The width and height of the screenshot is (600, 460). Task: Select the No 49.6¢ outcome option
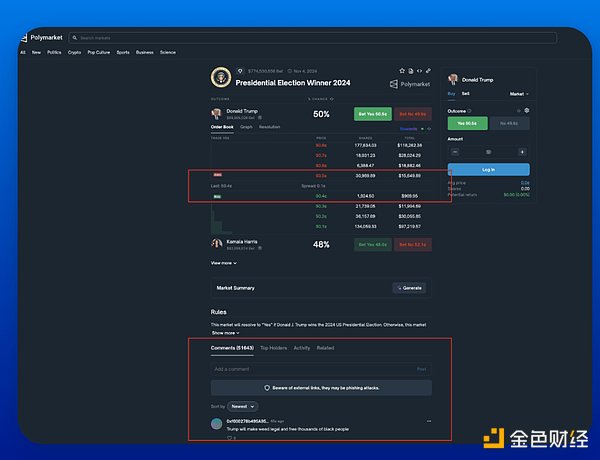pos(510,123)
